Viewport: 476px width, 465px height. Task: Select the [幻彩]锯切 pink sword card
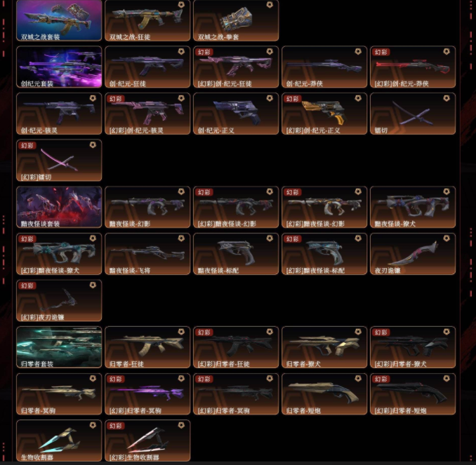[x=59, y=160]
